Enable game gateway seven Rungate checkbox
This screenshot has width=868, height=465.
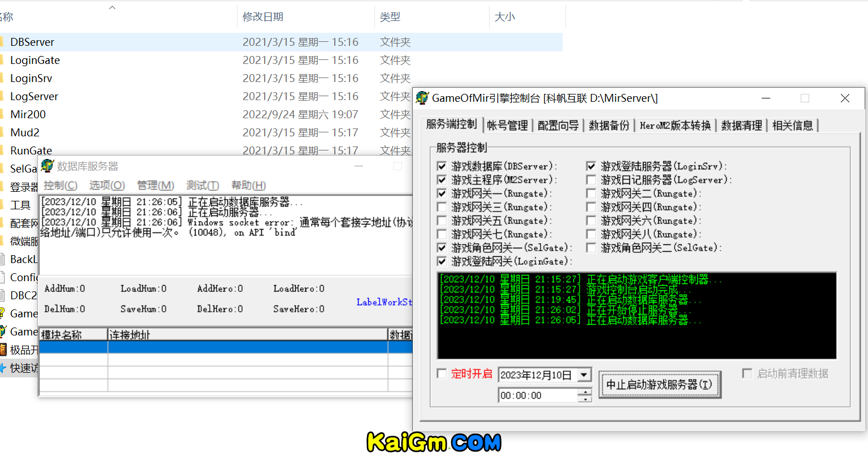(x=442, y=234)
